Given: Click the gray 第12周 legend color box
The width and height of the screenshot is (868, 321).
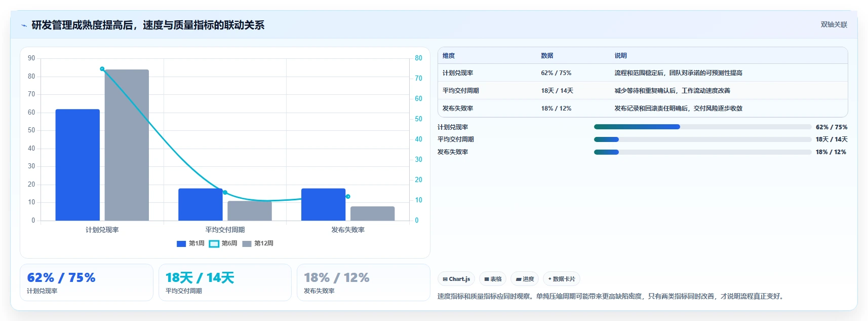Looking at the screenshot, I should point(247,244).
